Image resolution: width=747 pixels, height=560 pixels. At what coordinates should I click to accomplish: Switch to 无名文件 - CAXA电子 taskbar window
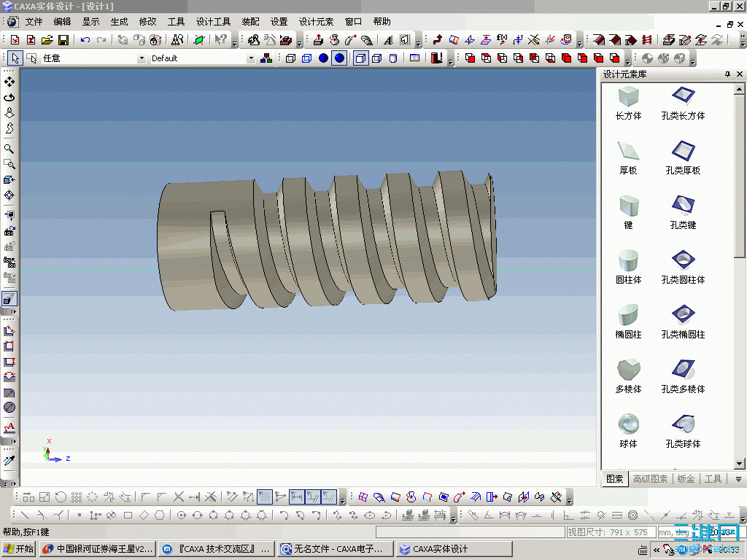(336, 549)
